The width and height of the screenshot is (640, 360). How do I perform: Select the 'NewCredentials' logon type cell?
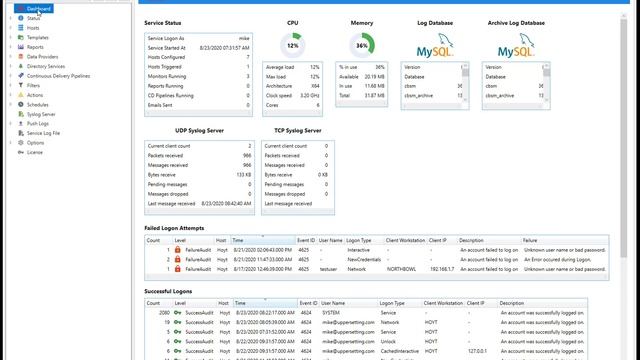tap(364, 259)
